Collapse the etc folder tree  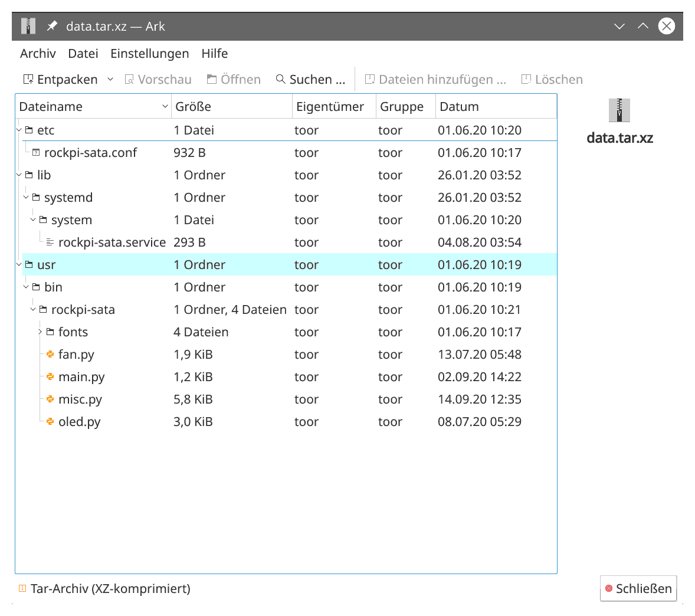click(x=19, y=130)
